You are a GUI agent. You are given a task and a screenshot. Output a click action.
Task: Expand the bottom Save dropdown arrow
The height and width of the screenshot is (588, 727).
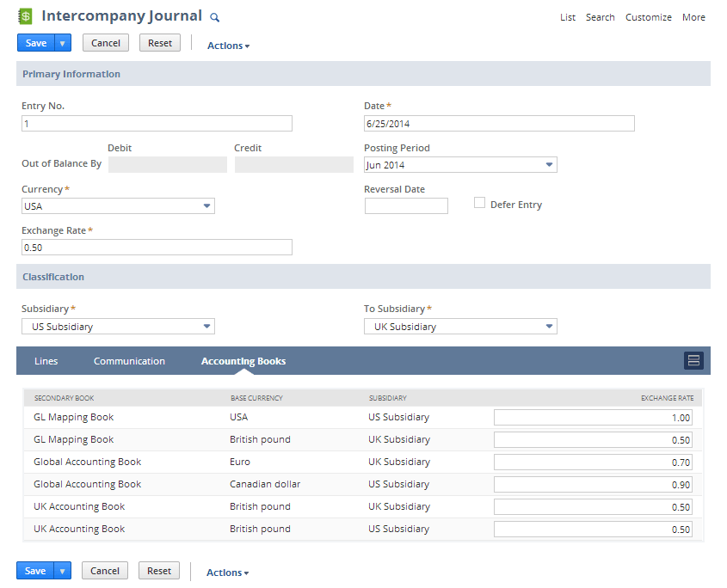(x=62, y=571)
